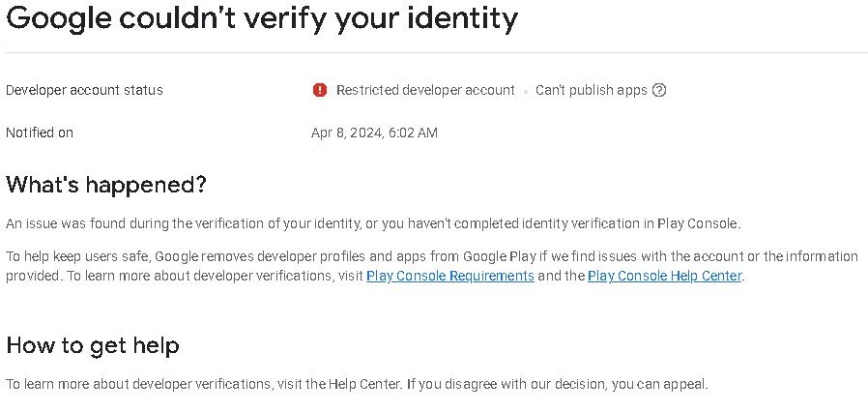Open the Play Console Requirements link
Viewport: 868px width, 412px height.
tap(450, 276)
